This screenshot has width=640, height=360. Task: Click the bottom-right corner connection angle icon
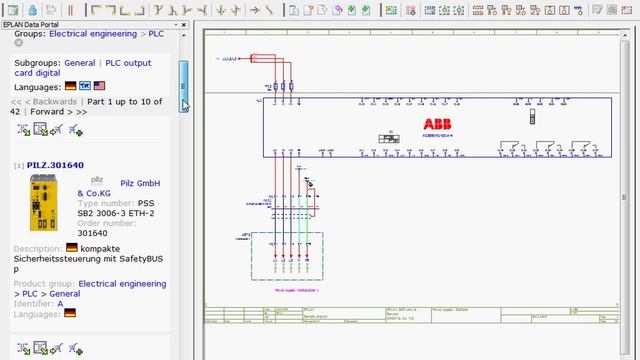pos(139,10)
